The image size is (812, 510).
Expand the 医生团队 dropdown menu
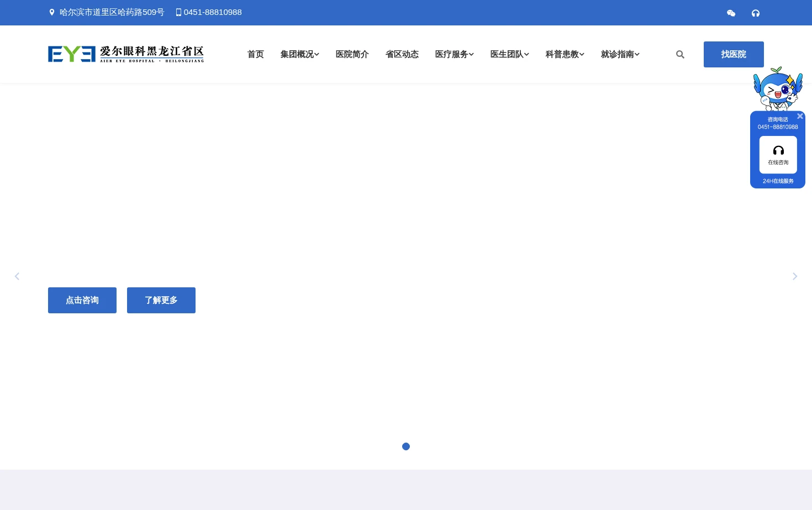[x=509, y=54]
